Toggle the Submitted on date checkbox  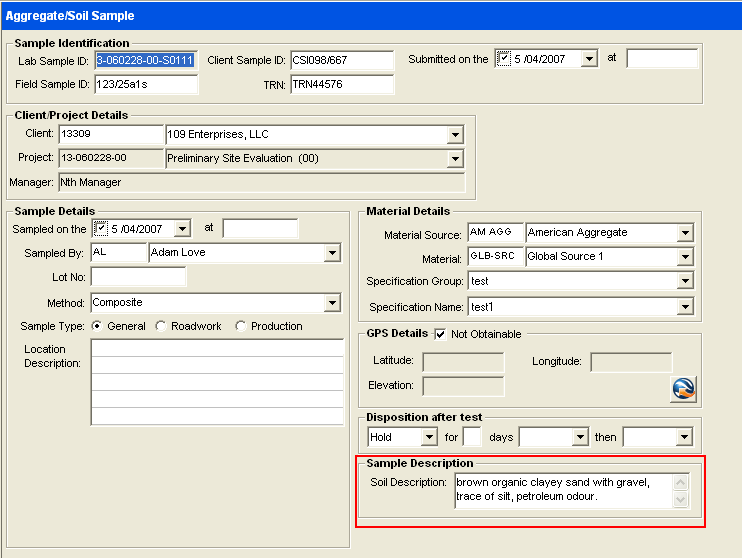[x=504, y=59]
